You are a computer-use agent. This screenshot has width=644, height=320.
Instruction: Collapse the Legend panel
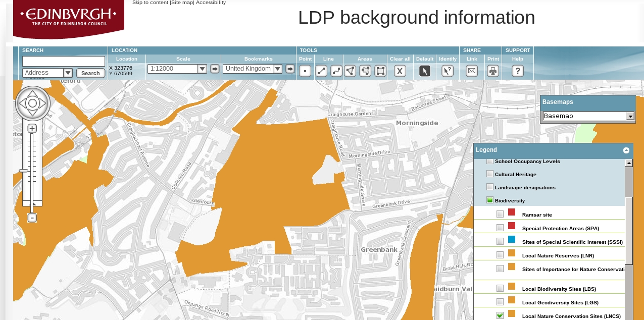coord(626,150)
